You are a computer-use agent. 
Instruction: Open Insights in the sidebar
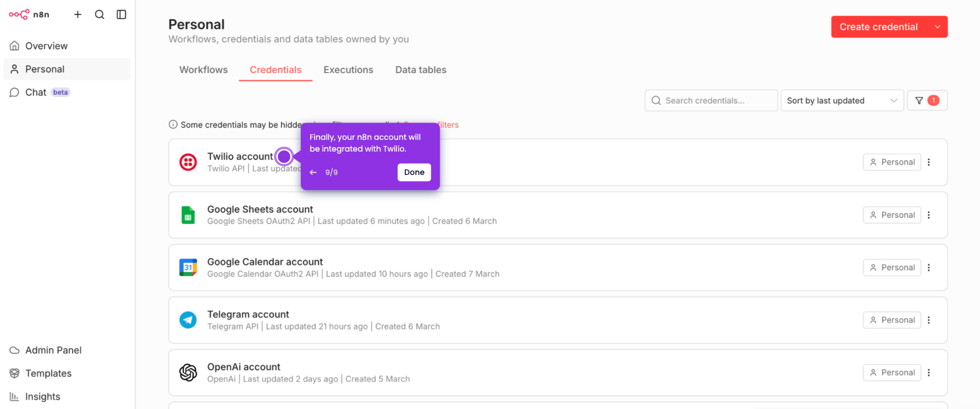point(67,397)
